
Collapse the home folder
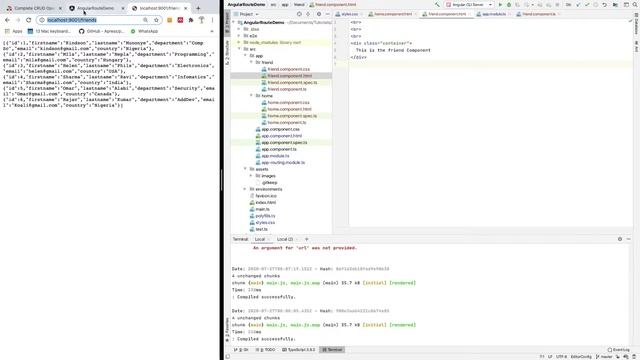click(251, 96)
